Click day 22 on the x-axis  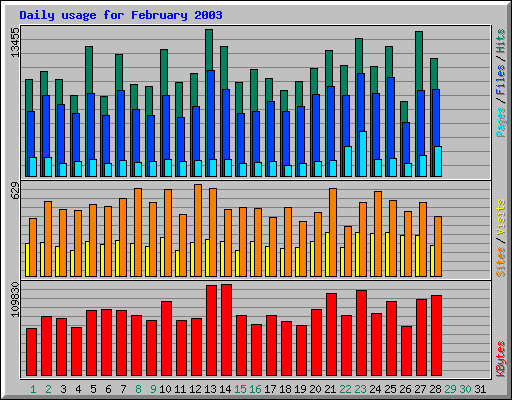[345, 389]
